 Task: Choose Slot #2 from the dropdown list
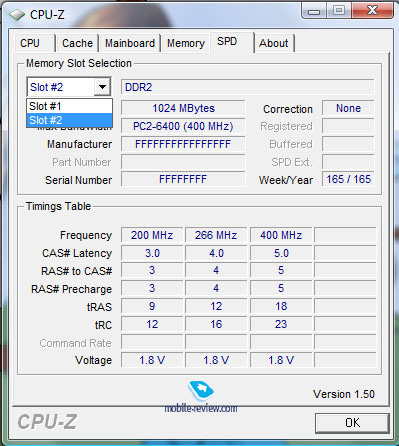(69, 120)
